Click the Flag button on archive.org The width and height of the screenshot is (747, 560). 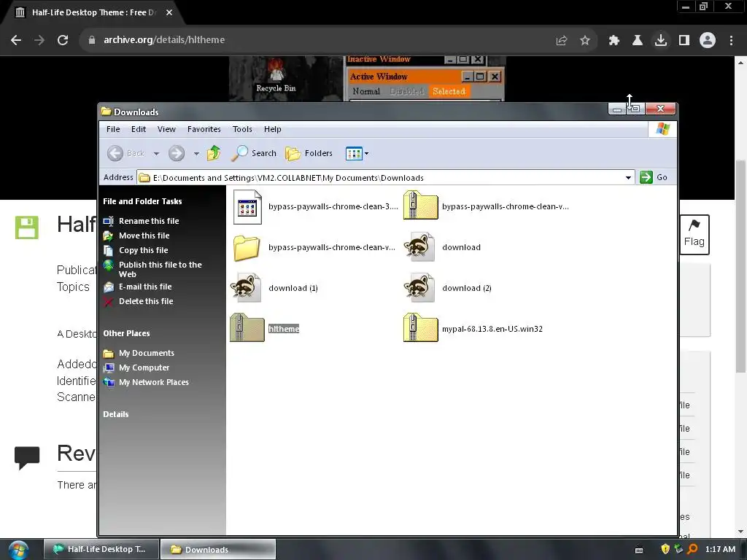(x=694, y=235)
